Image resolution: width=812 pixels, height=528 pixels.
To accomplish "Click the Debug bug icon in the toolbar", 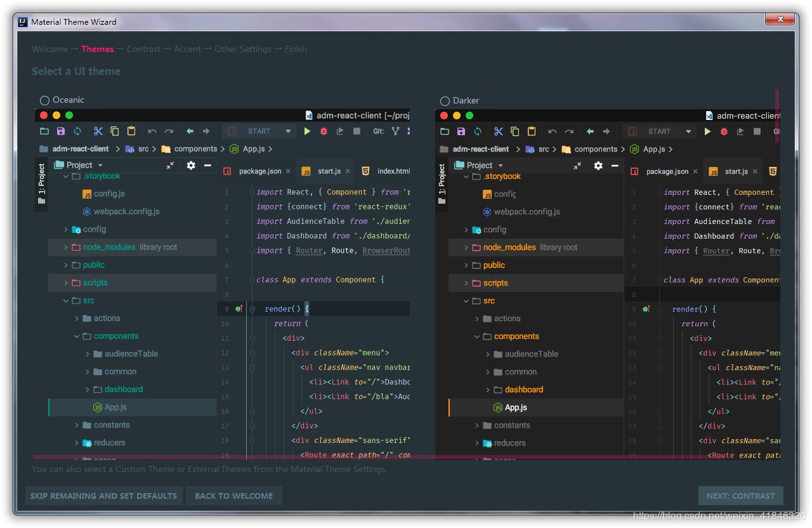I will tap(323, 131).
